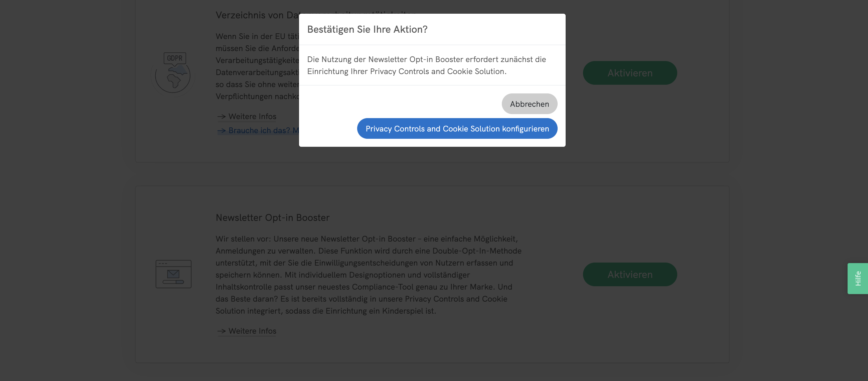Click the dialog title 'Bestätigen Sie Ihre Aktion?'

[367, 29]
